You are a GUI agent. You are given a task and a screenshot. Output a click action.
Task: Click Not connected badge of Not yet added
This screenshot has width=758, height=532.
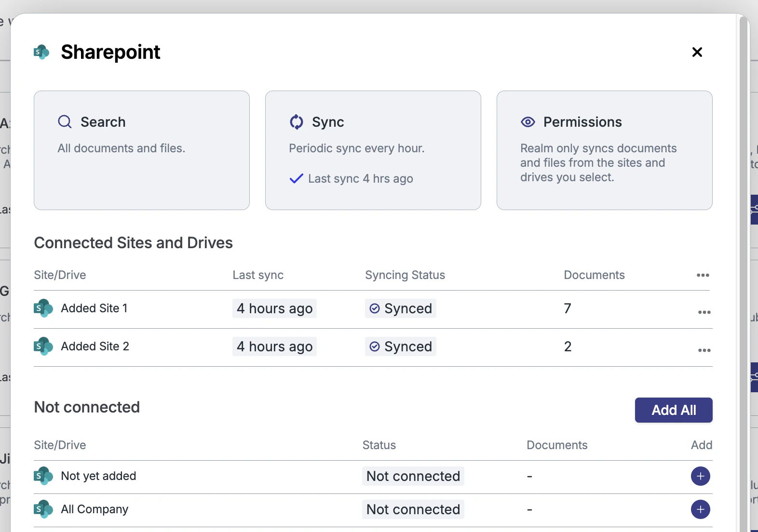(x=413, y=476)
